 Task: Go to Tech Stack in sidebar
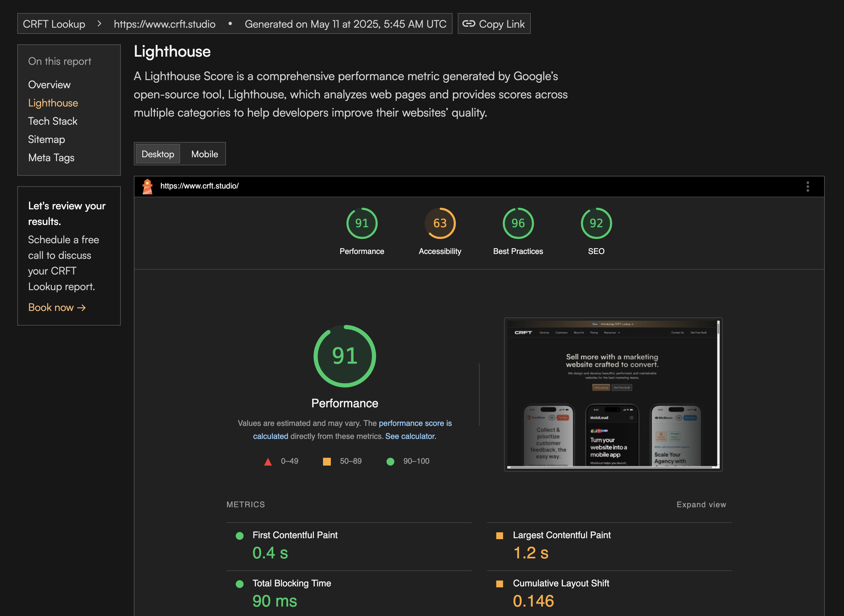point(52,121)
